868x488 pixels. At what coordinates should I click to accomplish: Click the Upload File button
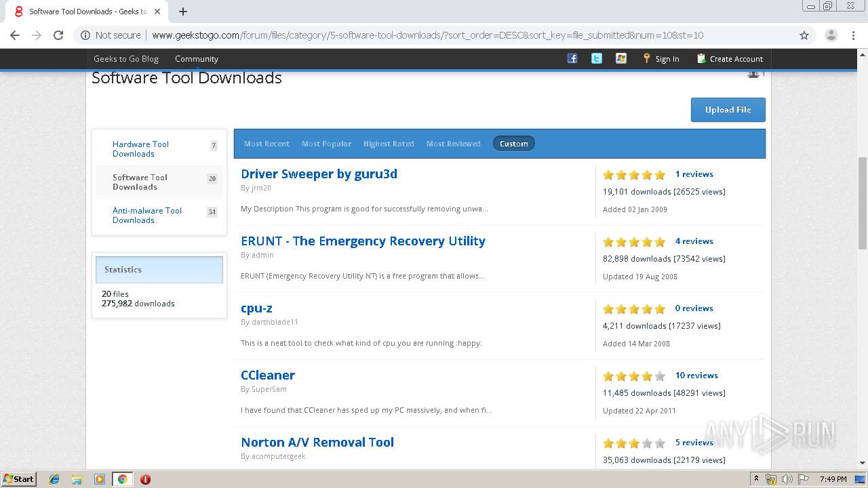coord(728,110)
